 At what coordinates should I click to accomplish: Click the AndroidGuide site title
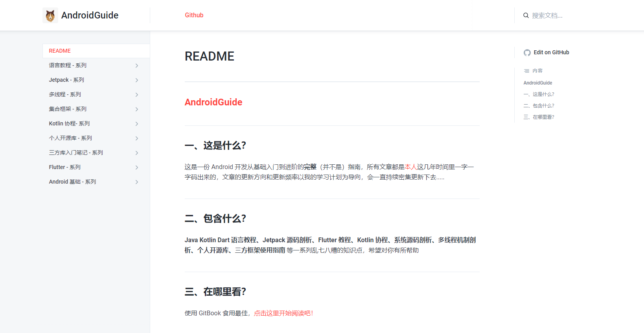pyautogui.click(x=90, y=15)
